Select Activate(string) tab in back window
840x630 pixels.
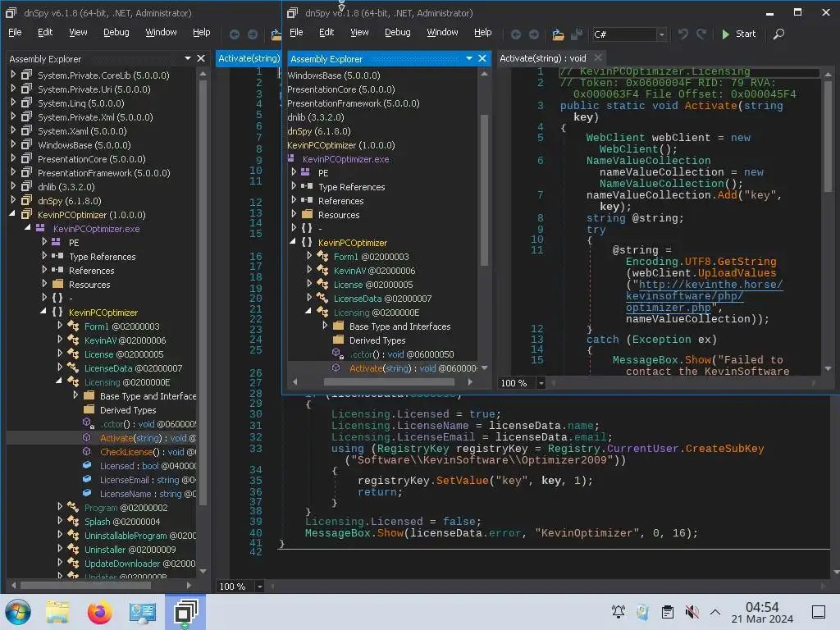(x=249, y=58)
